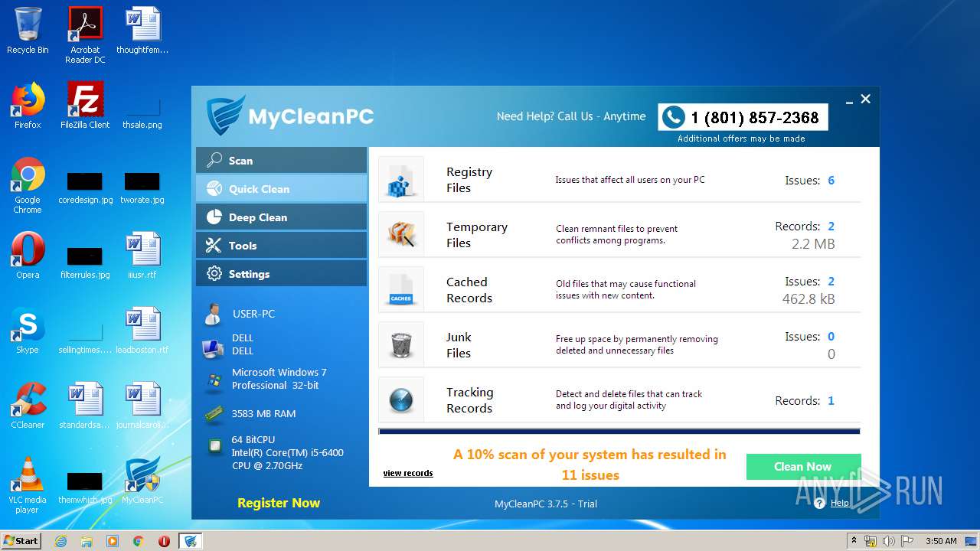Click MyCleanPC taskbar button
980x551 pixels.
(x=191, y=541)
